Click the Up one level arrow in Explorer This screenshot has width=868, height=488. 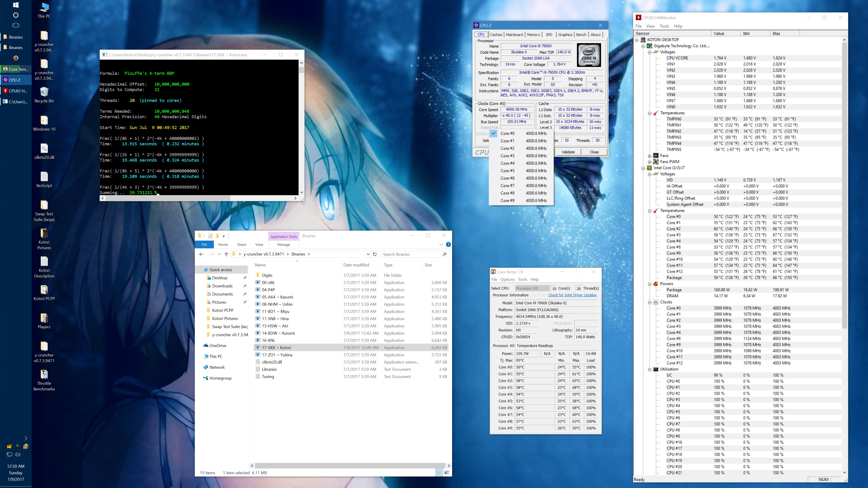click(226, 254)
